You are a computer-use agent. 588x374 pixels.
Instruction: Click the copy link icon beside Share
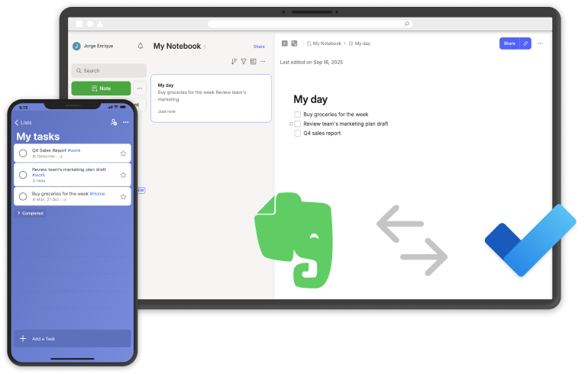pos(526,44)
